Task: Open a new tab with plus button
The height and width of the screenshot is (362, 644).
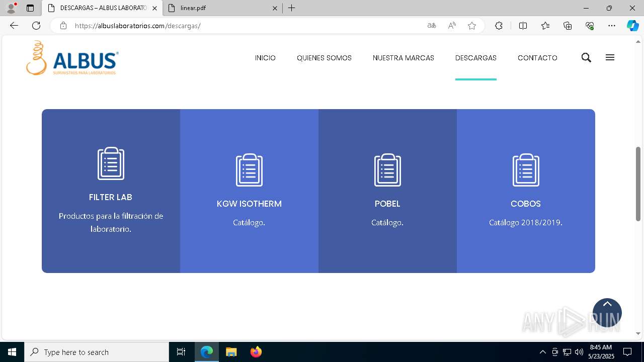Action: click(x=292, y=8)
